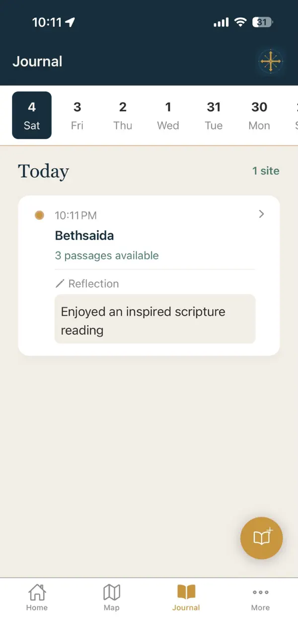Tap the reflection text about scripture reading

[143, 320]
